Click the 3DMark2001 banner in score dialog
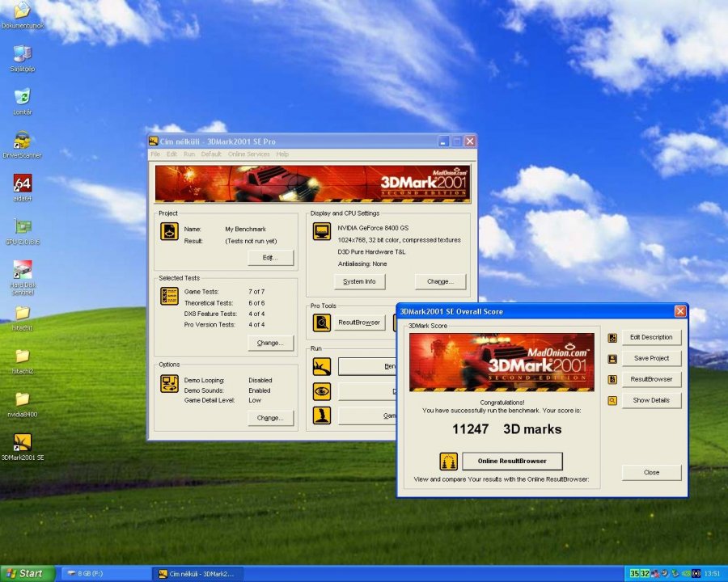 pyautogui.click(x=502, y=362)
